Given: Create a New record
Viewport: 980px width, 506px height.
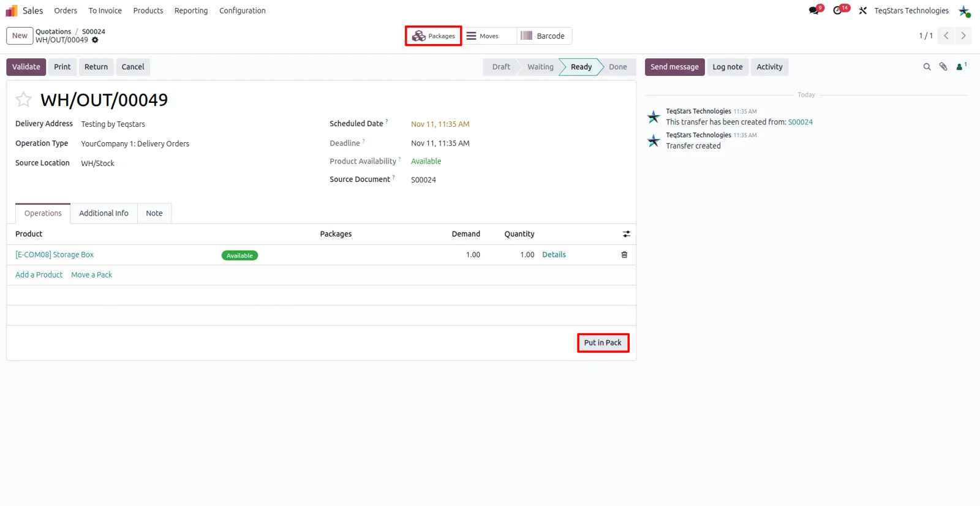Looking at the screenshot, I should coord(20,36).
